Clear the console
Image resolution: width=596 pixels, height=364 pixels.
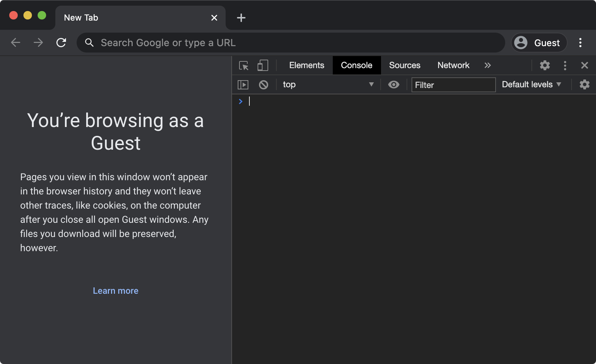click(264, 85)
